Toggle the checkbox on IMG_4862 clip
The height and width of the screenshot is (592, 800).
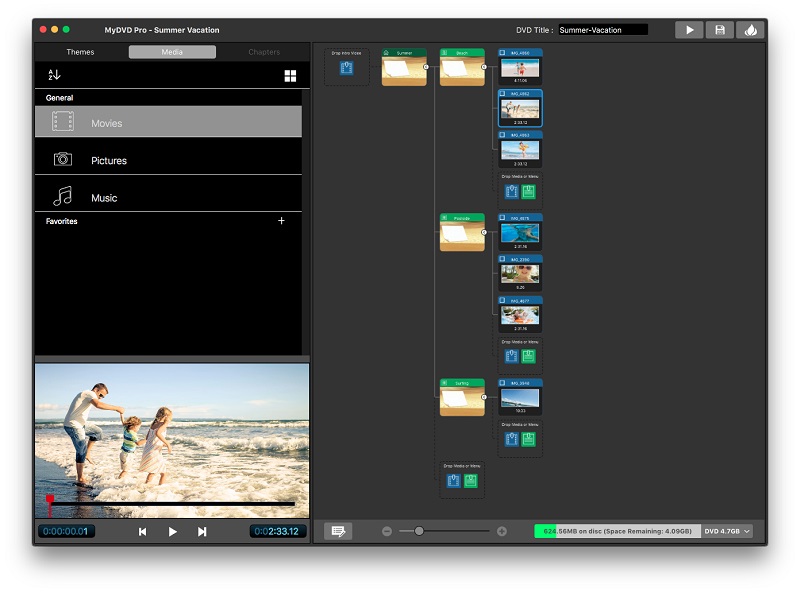tap(503, 95)
